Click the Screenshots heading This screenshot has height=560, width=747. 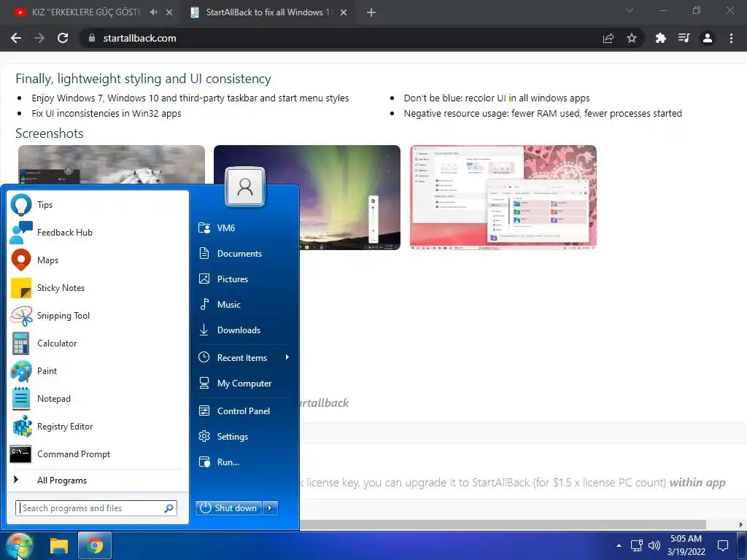coord(50,133)
